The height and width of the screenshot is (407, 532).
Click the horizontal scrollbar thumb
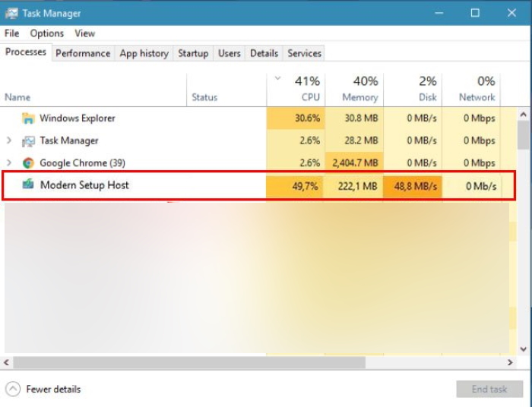pos(189,362)
